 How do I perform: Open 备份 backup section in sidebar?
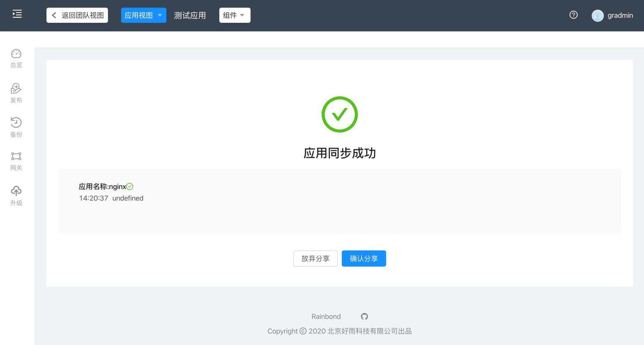coord(16,127)
